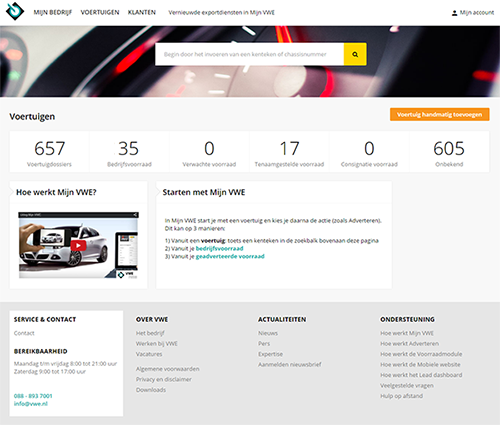
Task: Open Hoe werkt het Lead dashboard link
Action: (x=421, y=375)
